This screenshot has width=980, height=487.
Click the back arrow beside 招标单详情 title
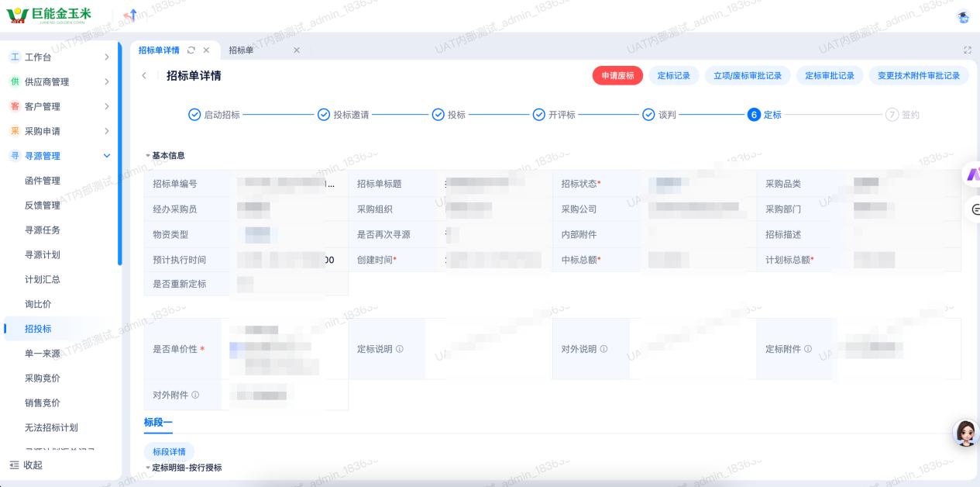click(144, 76)
